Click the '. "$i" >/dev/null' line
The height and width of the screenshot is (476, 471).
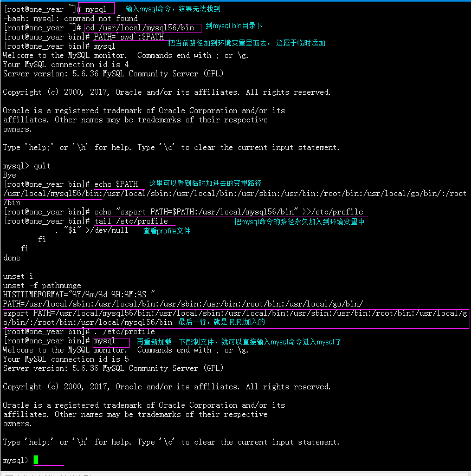click(92, 230)
